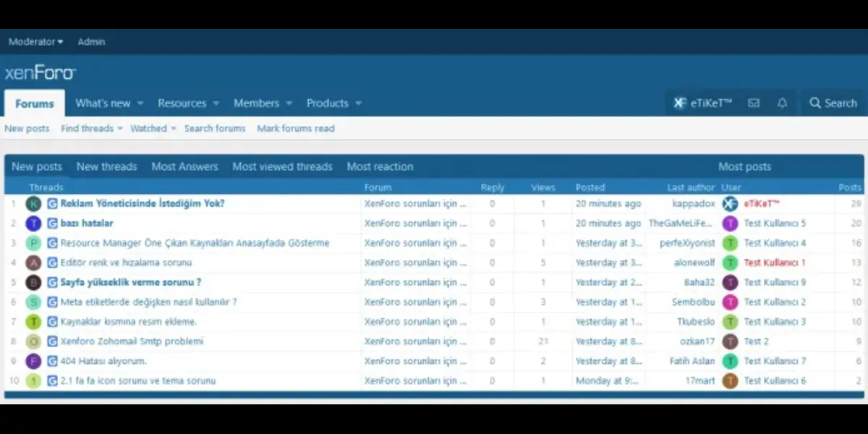Click last author 17mart
Image resolution: width=868 pixels, height=434 pixels.
tap(700, 380)
